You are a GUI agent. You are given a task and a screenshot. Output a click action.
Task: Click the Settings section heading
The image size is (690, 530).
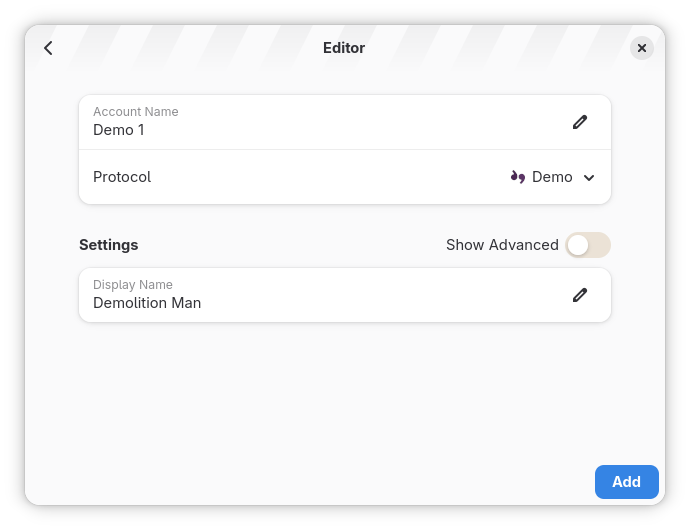pos(109,245)
